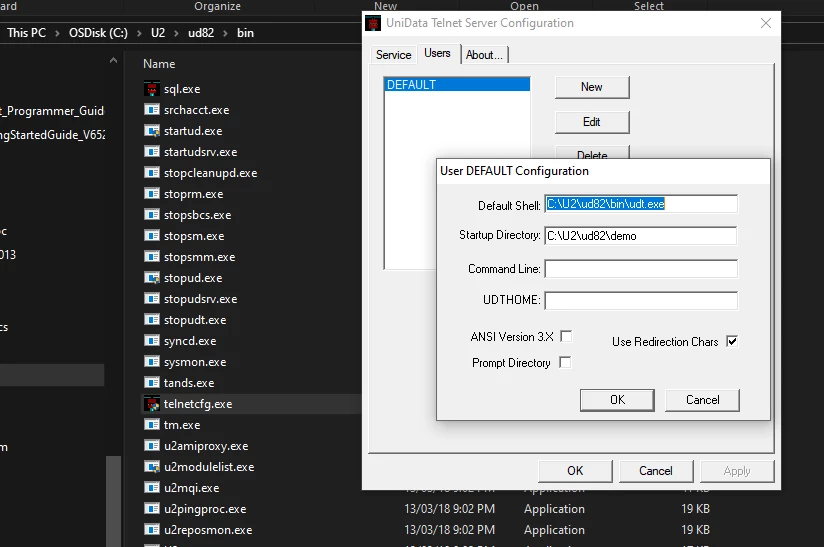824x547 pixels.
Task: Click the stoprm.exe file icon
Action: click(x=152, y=194)
